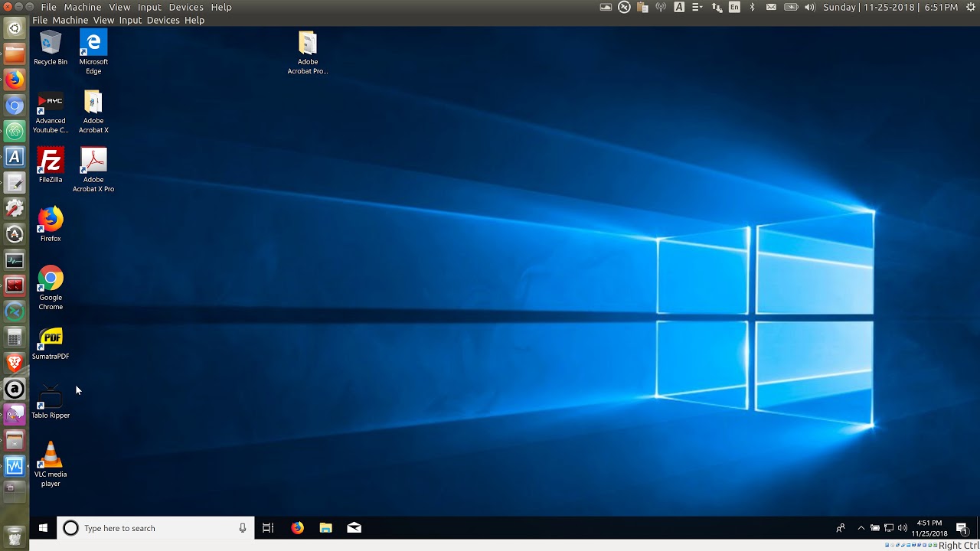Launch the Chromium browser from the Ubuntu launcher

[15, 106]
